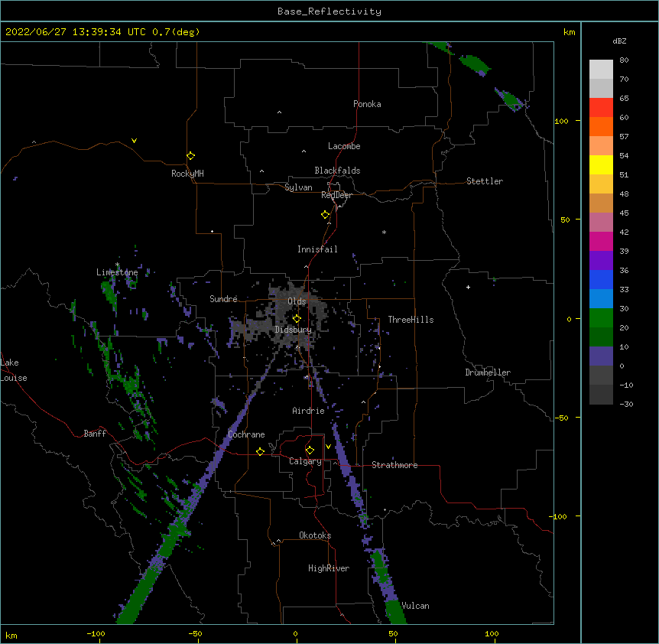Click the Didsbury town label
659x644 pixels.
(x=294, y=330)
